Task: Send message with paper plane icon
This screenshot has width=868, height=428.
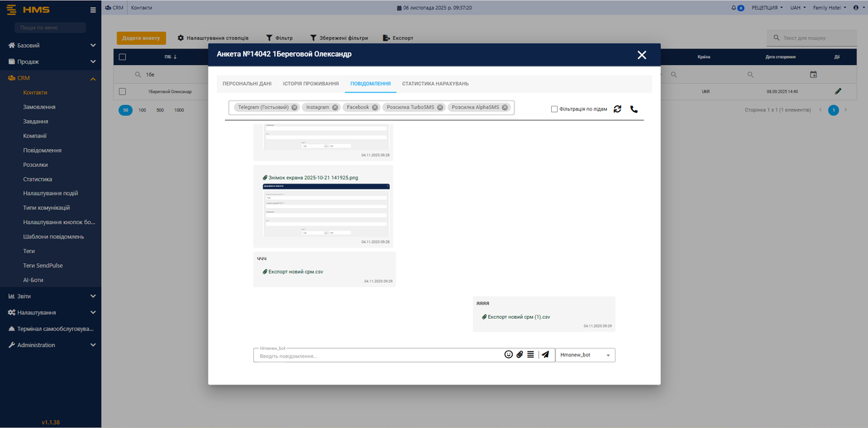Action: (545, 355)
